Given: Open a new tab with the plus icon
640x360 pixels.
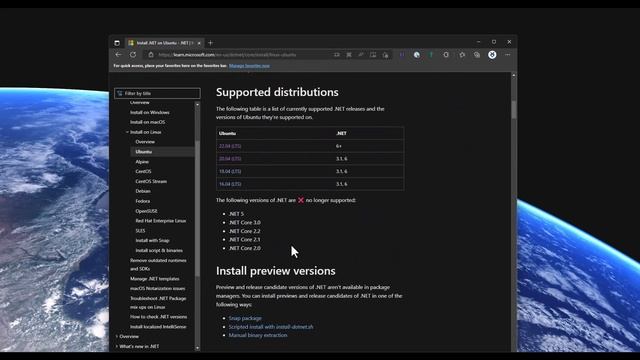Looking at the screenshot, I should (211, 42).
